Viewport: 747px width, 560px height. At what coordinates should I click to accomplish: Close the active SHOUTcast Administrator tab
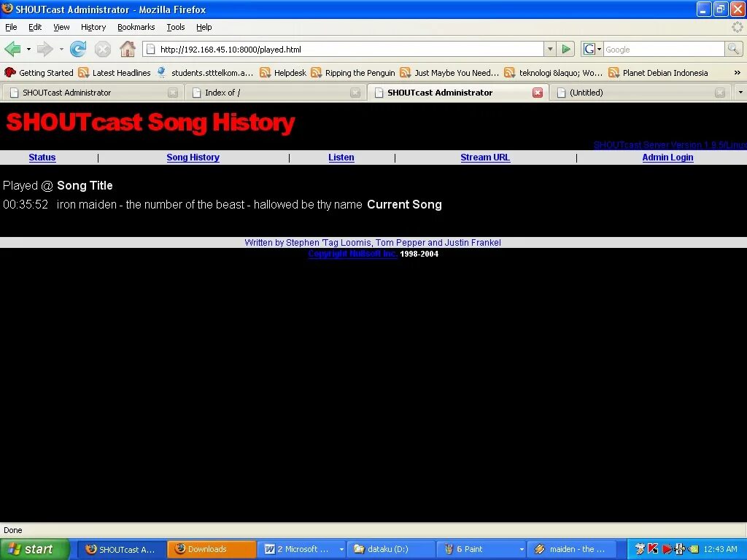[538, 93]
